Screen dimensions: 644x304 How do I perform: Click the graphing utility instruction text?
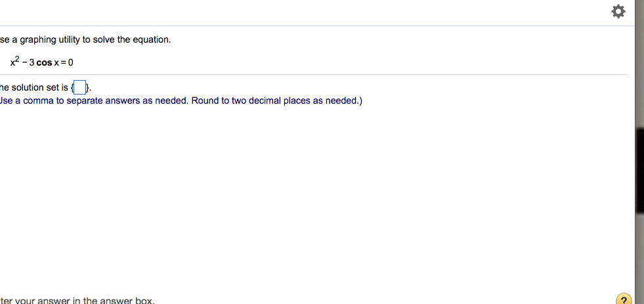(x=85, y=40)
